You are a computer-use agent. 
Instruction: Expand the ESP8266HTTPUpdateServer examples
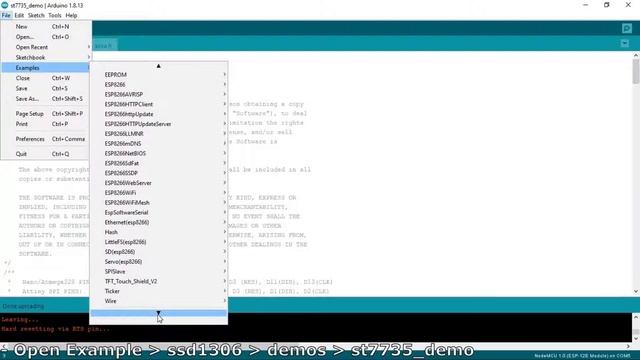click(x=159, y=124)
